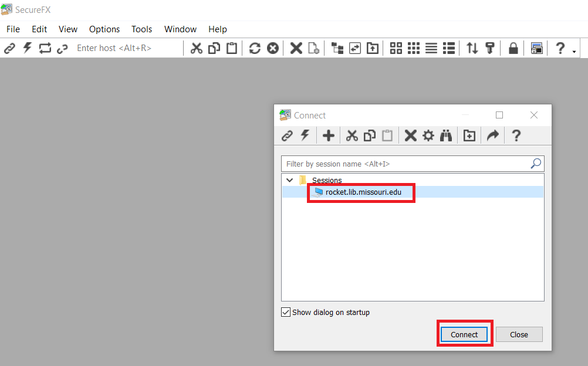This screenshot has width=588, height=366.
Task: Click the Close button in Connect dialog
Action: pos(519,334)
